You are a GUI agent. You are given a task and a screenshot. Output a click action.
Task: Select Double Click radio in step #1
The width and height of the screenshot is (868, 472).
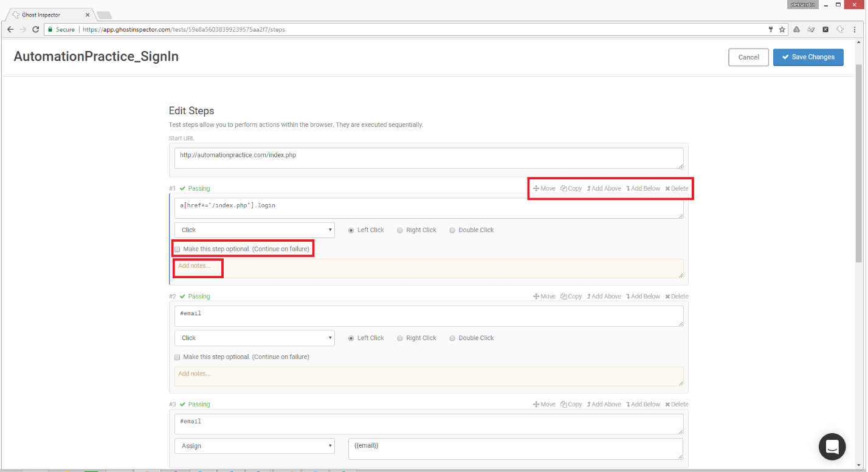point(452,230)
